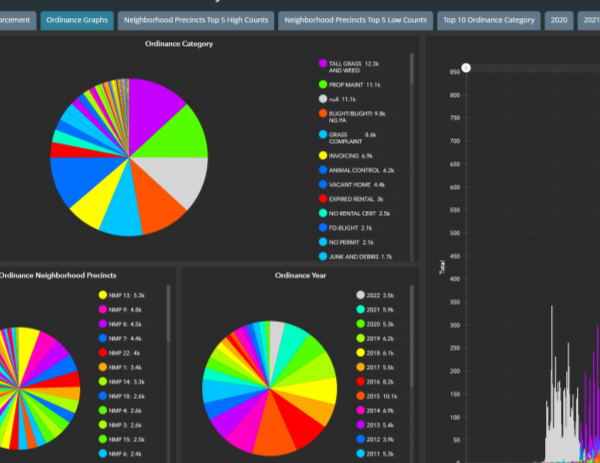The width and height of the screenshot is (600, 463).
Task: Toggle VACANT HOME 4.4k legend entry
Action: [352, 185]
